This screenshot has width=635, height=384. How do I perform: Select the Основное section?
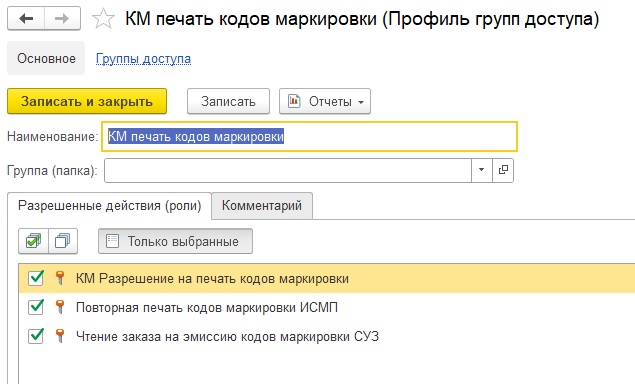click(46, 58)
